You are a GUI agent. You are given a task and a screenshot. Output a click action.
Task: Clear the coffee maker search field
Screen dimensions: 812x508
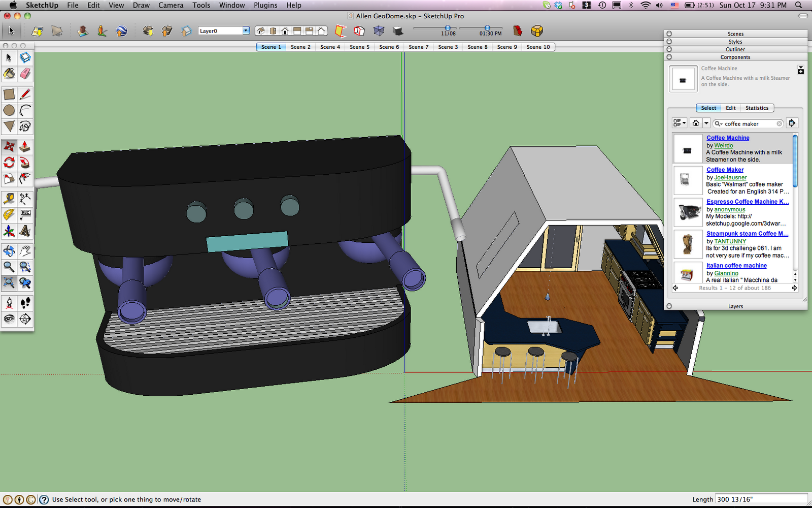[x=780, y=123]
